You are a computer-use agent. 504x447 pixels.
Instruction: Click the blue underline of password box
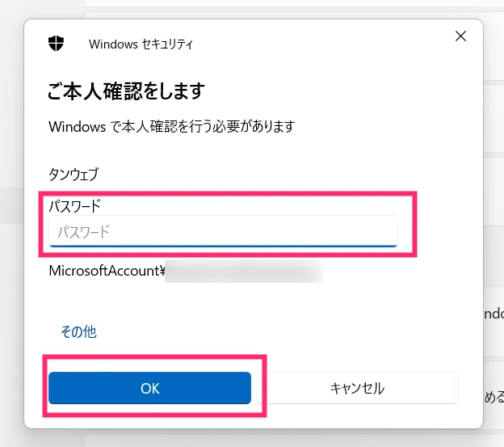[x=223, y=246]
